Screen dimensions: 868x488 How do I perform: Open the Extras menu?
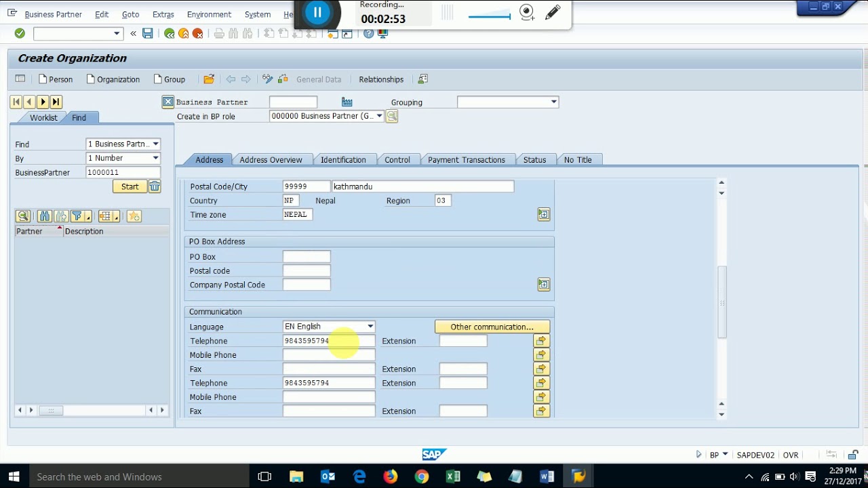click(x=163, y=14)
